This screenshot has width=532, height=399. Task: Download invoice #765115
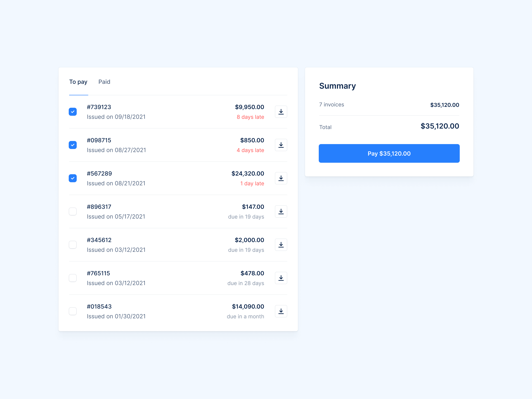click(281, 278)
